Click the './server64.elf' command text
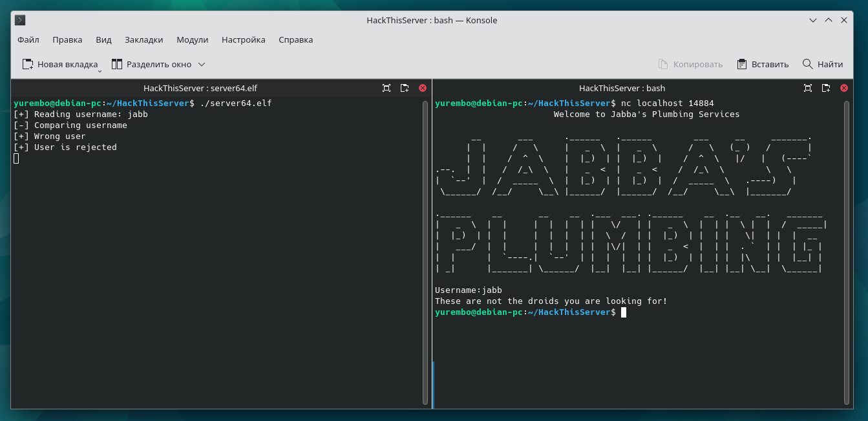Screen dimensions: 868x421 point(236,103)
